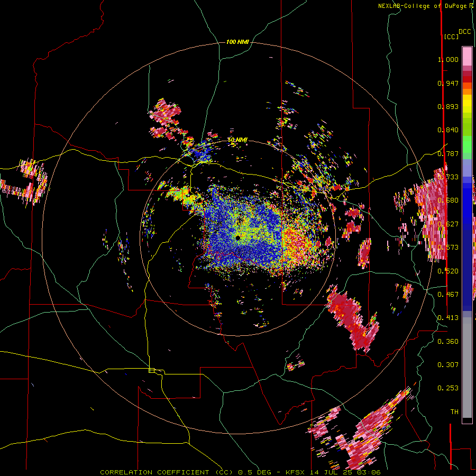
Task: Click the KFSX station identifier
Action: click(x=296, y=472)
